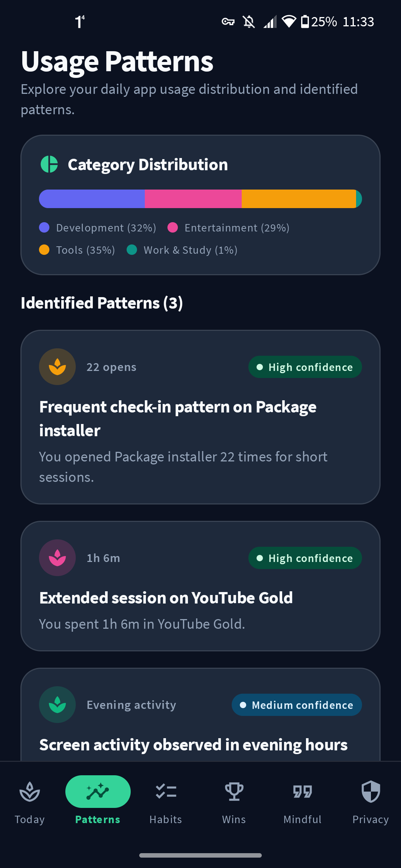Tap the Medium confidence badge
401x868 pixels.
pos(297,705)
